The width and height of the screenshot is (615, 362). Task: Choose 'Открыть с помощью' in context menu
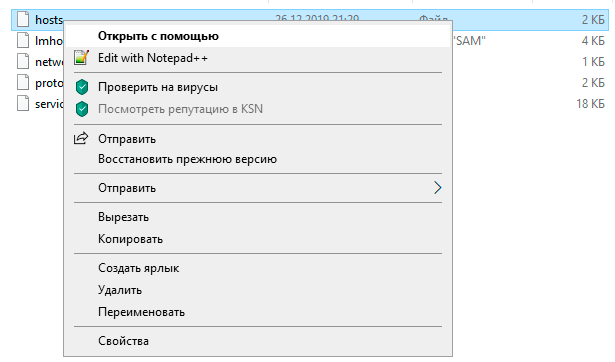[258, 36]
